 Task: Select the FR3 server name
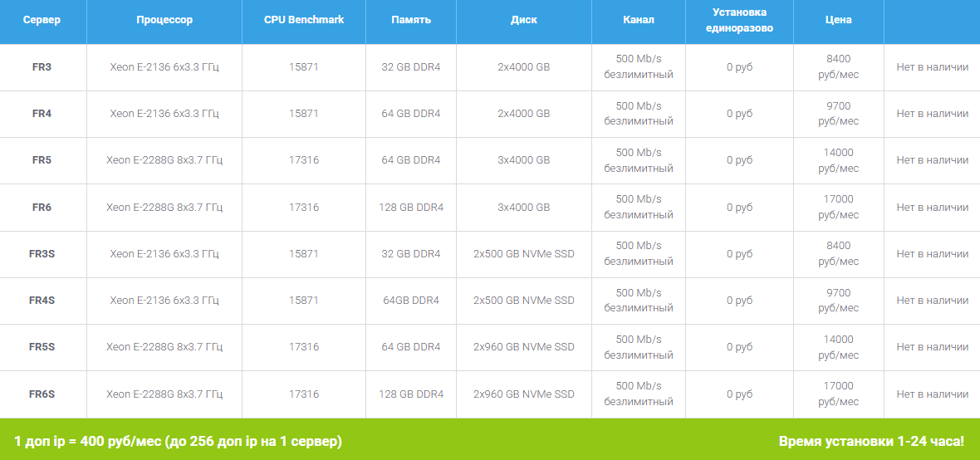[42, 67]
